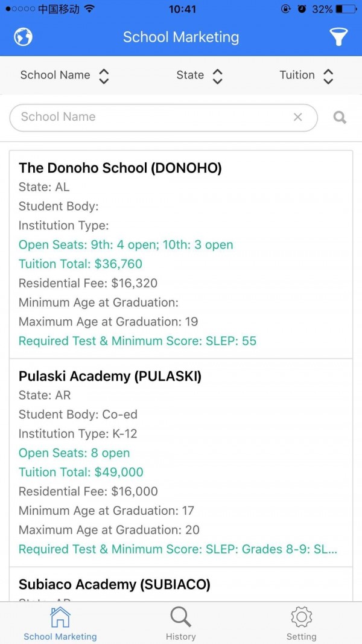Toggle Tuition sort arrows

[x=328, y=76]
